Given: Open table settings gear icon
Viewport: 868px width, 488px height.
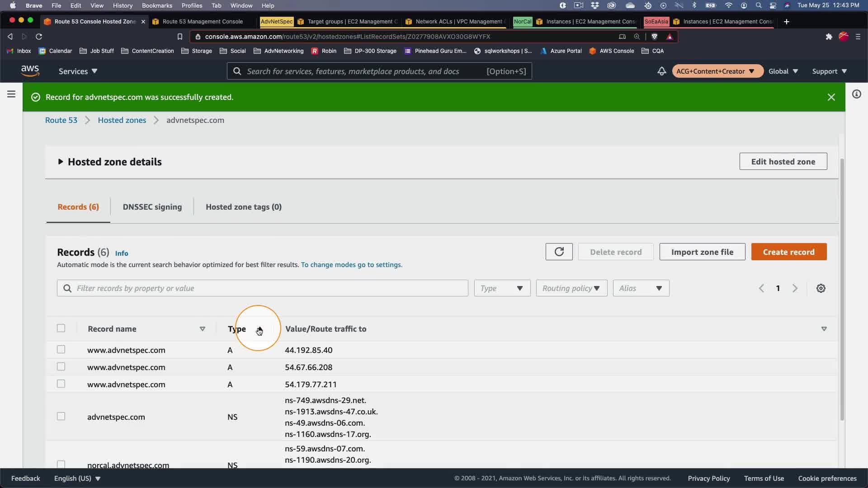Looking at the screenshot, I should point(821,288).
